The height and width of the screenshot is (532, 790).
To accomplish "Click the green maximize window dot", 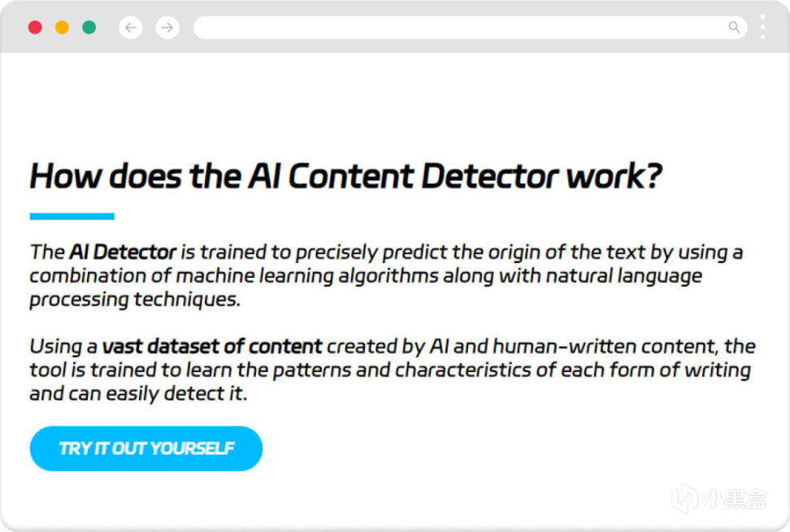I will (89, 28).
